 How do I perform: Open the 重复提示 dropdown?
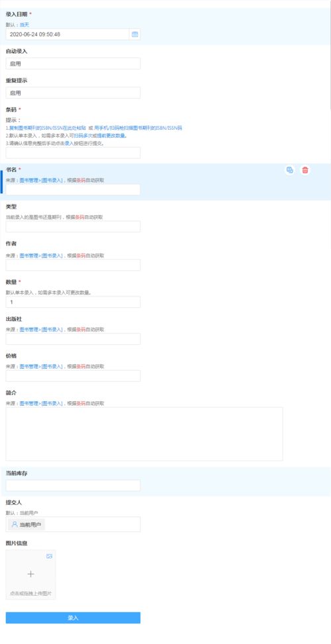pos(73,93)
